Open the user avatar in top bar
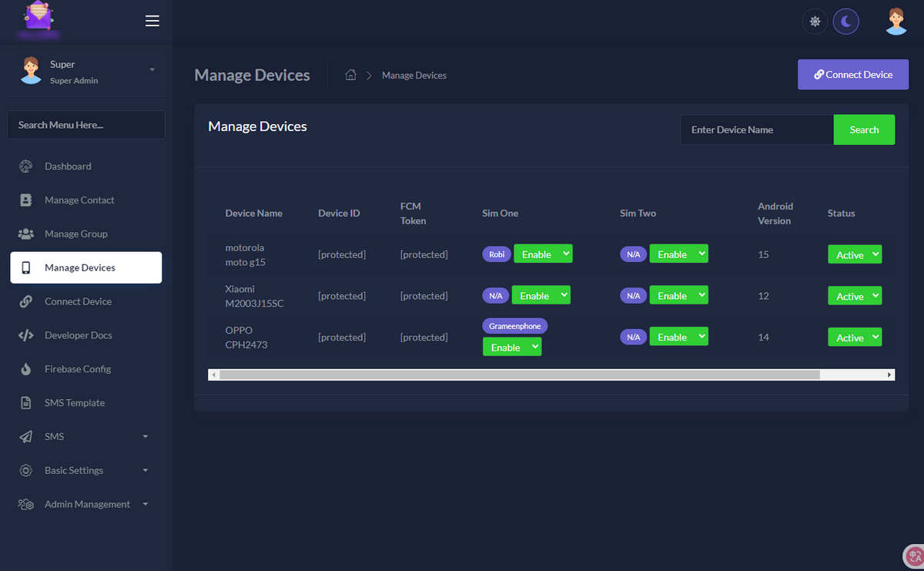This screenshot has height=571, width=924. click(896, 21)
